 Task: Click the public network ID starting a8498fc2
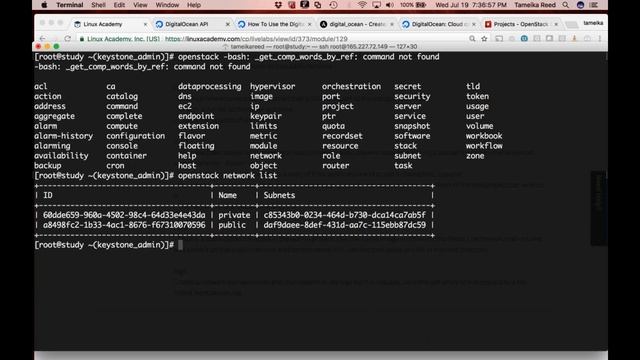(x=124, y=225)
